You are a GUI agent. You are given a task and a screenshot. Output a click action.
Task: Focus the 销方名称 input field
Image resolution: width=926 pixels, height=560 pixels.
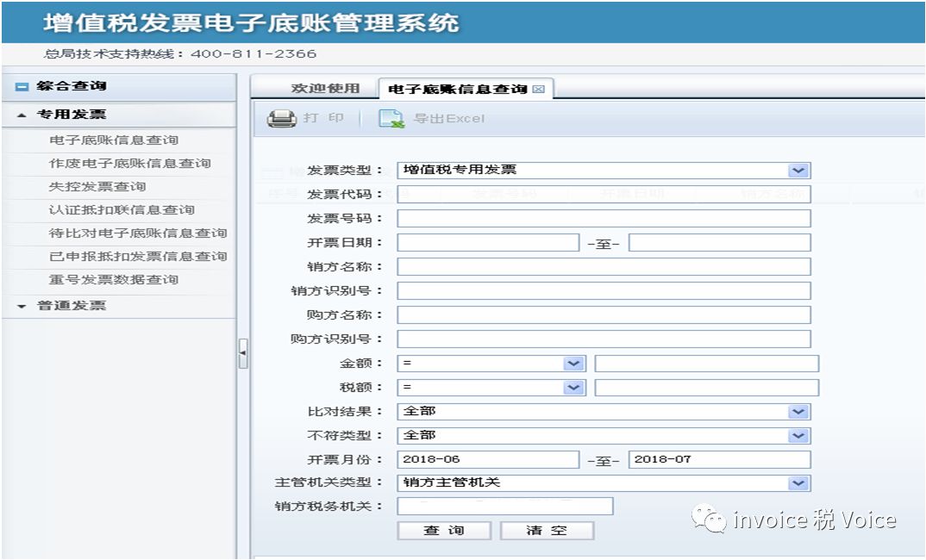[x=604, y=267]
